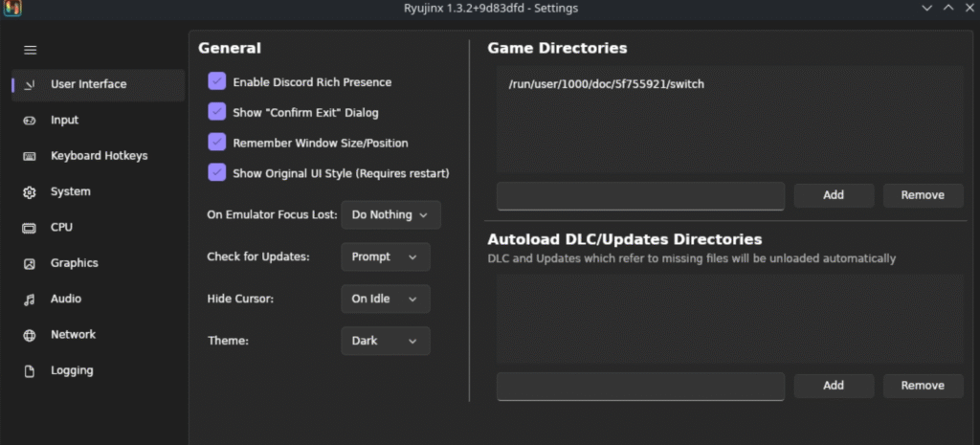Open the Theme Dark dropdown

pos(386,342)
